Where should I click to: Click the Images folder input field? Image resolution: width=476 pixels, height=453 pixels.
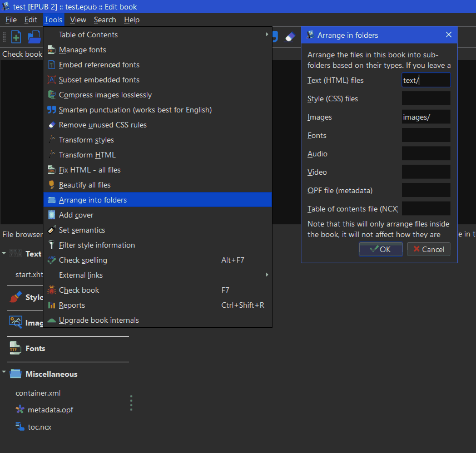426,117
